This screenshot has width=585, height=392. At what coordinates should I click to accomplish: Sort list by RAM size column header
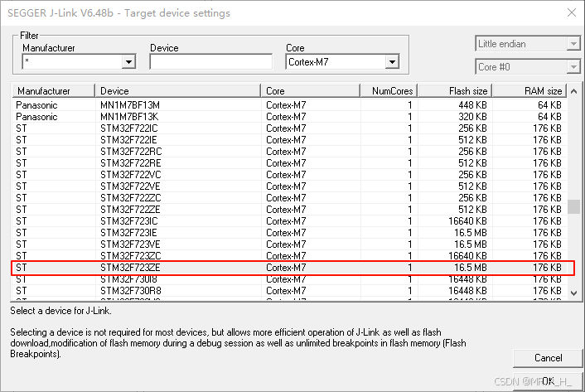[529, 91]
